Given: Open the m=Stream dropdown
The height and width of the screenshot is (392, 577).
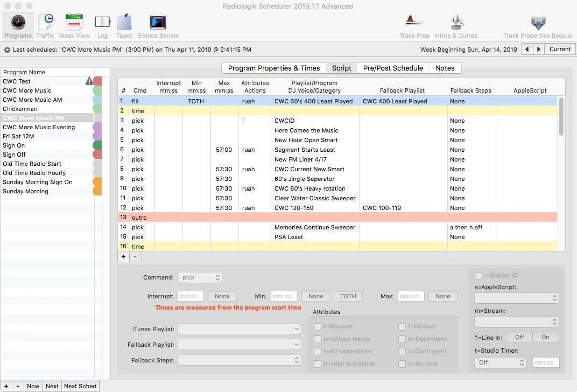Looking at the screenshot, I should click(517, 322).
